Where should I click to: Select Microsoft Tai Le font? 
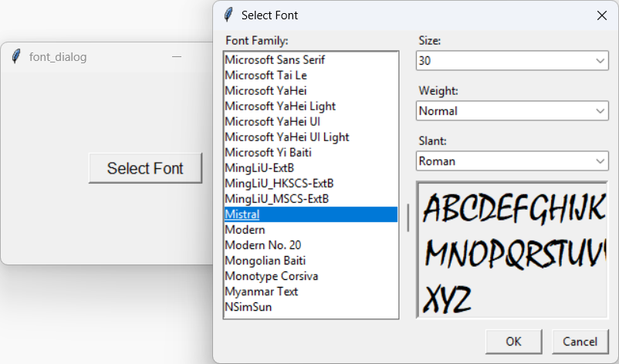pos(311,76)
